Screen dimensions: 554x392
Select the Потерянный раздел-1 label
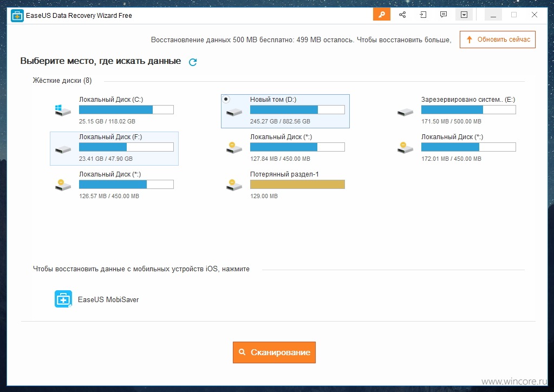click(x=284, y=174)
